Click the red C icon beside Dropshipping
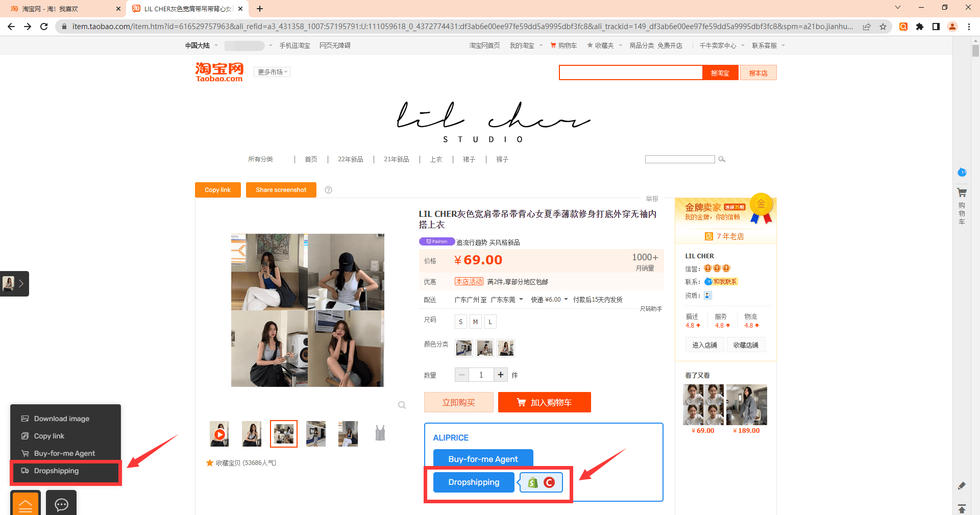 click(x=549, y=482)
